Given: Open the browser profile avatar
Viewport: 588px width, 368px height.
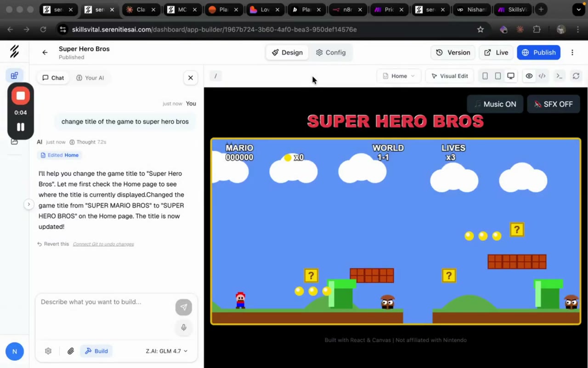Looking at the screenshot, I should (561, 29).
